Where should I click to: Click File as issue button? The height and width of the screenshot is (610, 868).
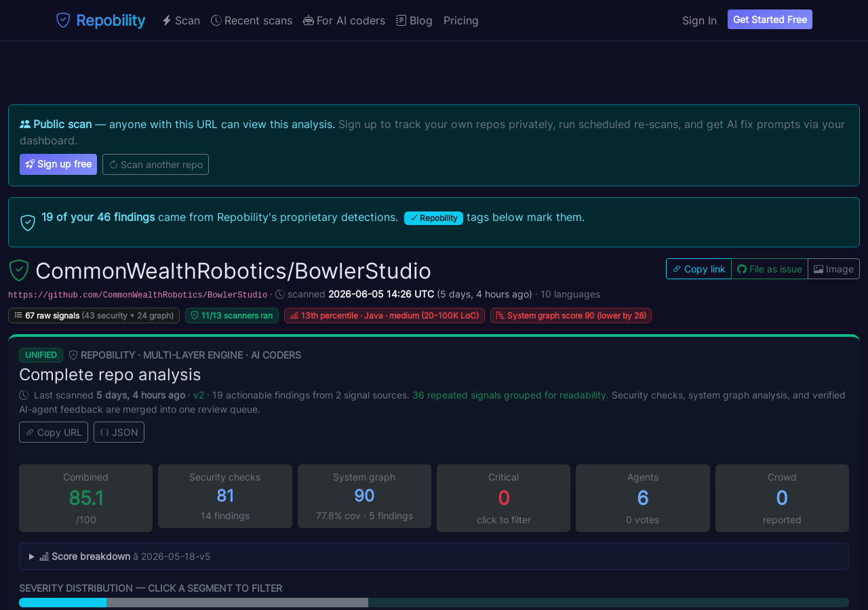coord(770,269)
